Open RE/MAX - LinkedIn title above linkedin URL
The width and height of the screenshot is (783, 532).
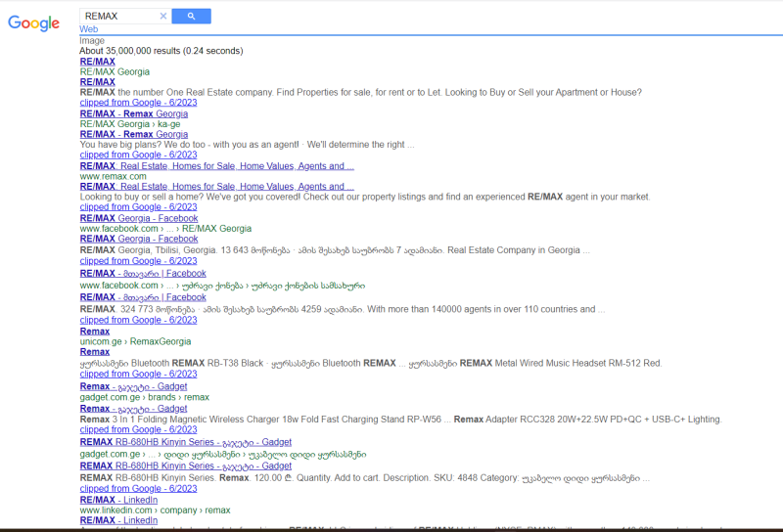(118, 500)
